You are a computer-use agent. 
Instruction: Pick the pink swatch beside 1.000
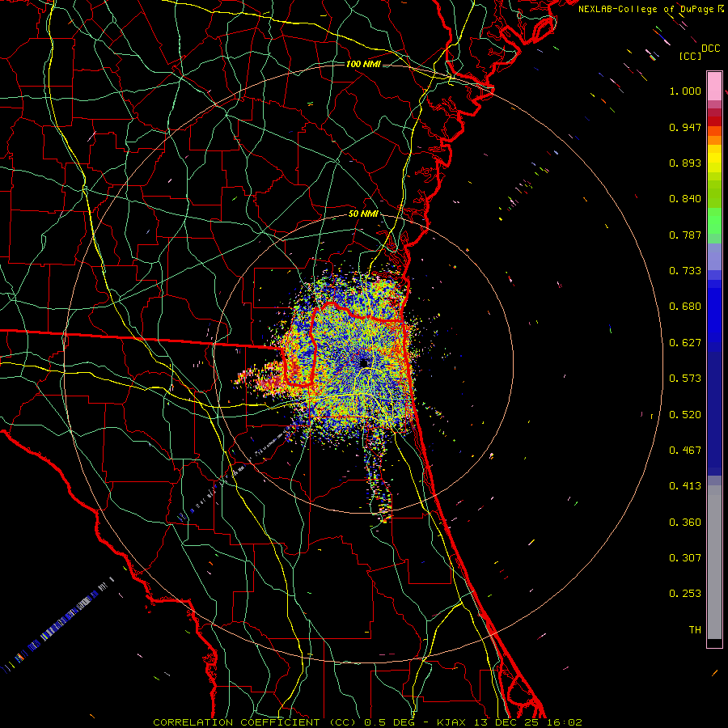(x=714, y=86)
